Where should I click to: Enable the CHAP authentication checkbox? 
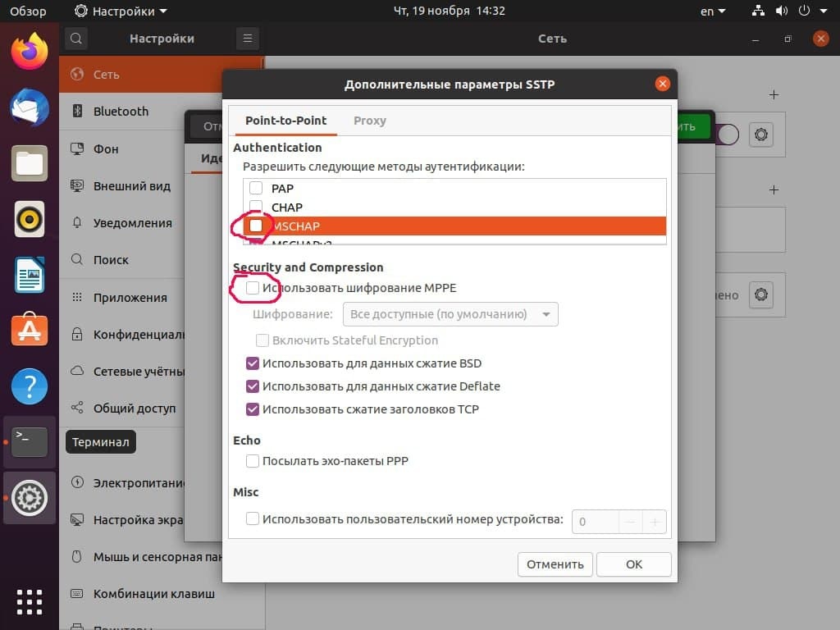(256, 207)
